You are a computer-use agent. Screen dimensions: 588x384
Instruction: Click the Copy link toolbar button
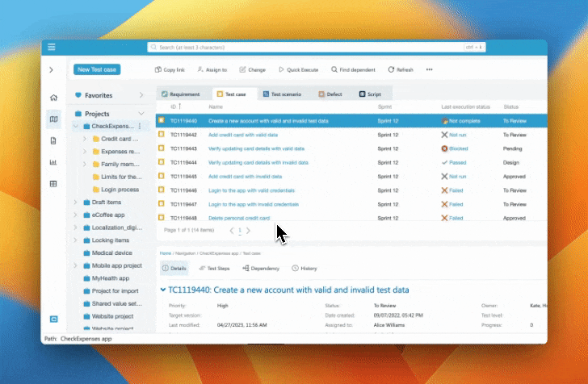[169, 70]
